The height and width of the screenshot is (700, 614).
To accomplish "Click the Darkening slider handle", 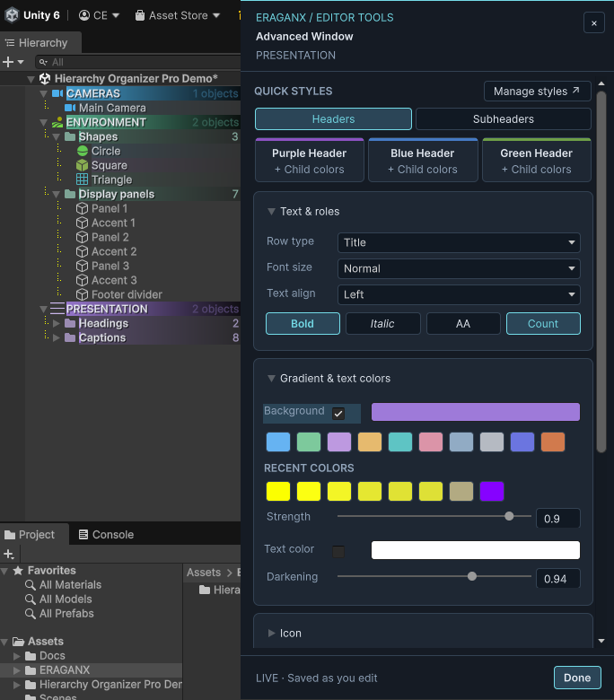I will click(x=472, y=576).
